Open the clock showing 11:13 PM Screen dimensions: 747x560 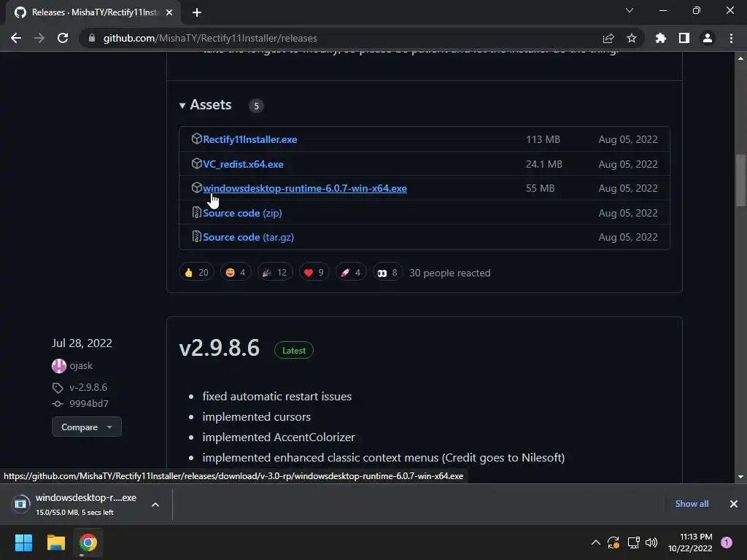click(690, 542)
